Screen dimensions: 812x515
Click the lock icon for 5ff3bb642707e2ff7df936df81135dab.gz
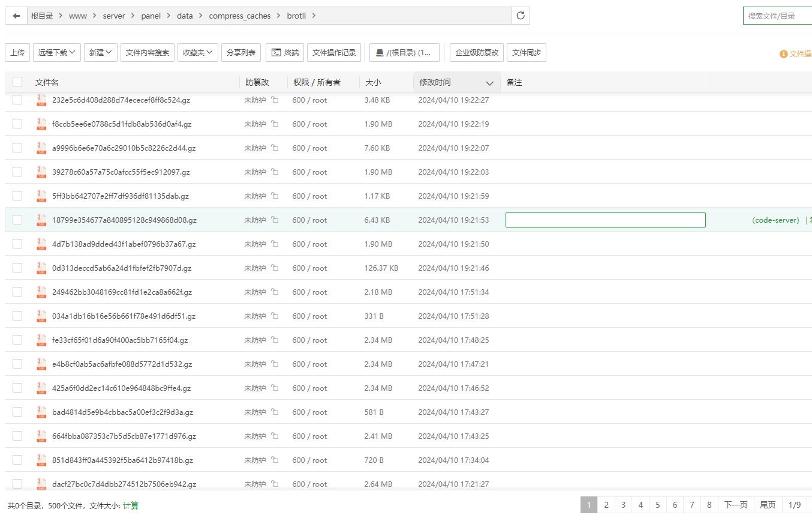[275, 196]
